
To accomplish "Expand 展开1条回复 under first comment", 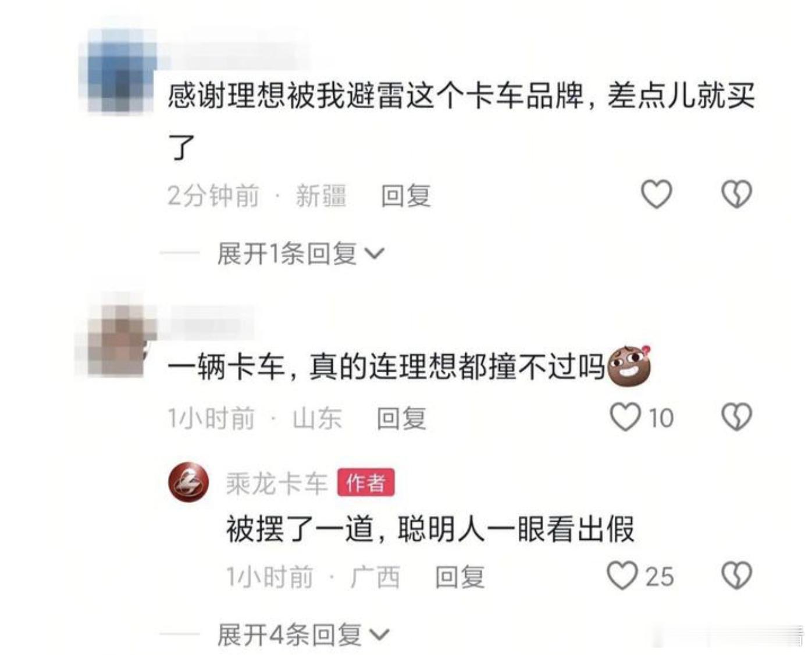I will click(x=300, y=254).
